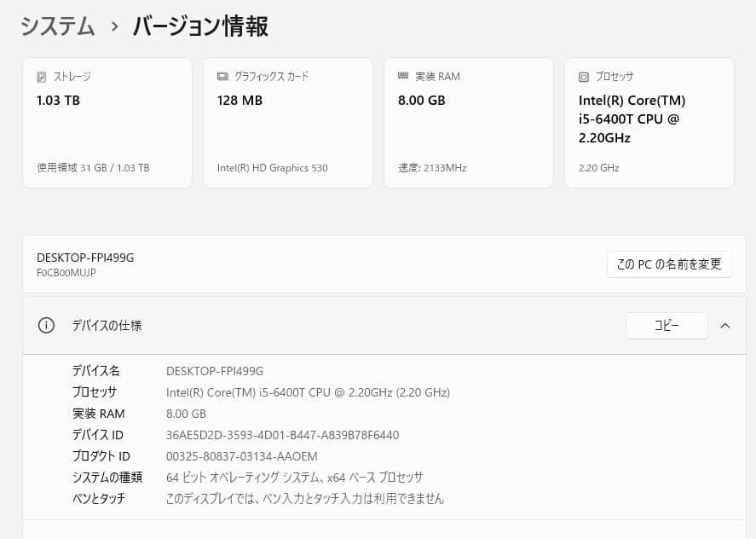The image size is (756, 539).
Task: Select the Intel HD Graphics 530 card
Action: pos(288,122)
